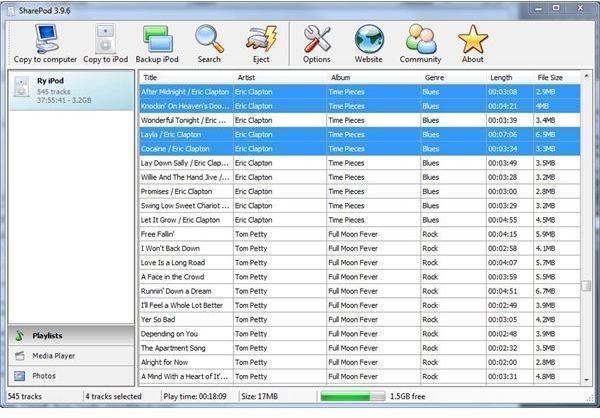600x418 pixels.
Task: Select Runnin' Down a Dream track
Action: [x=360, y=291]
